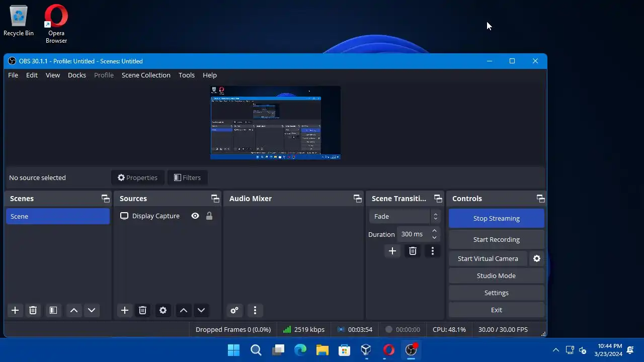644x362 pixels.
Task: Enable Studio Mode
Action: point(497,276)
